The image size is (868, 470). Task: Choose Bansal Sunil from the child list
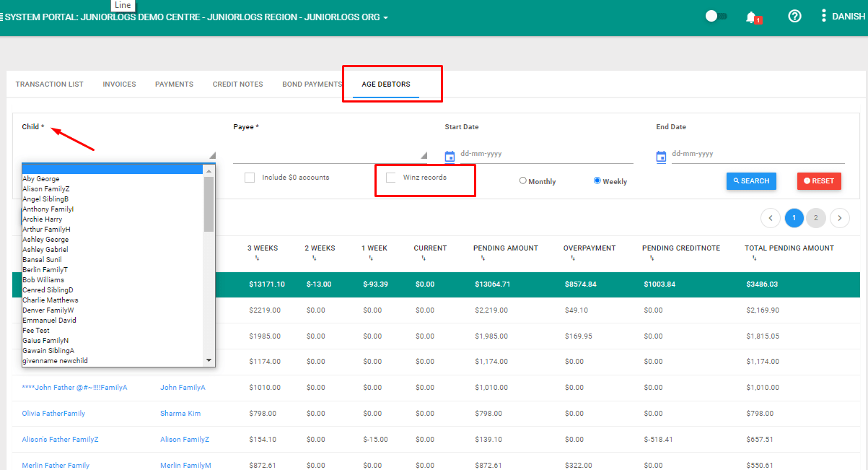[x=113, y=260]
